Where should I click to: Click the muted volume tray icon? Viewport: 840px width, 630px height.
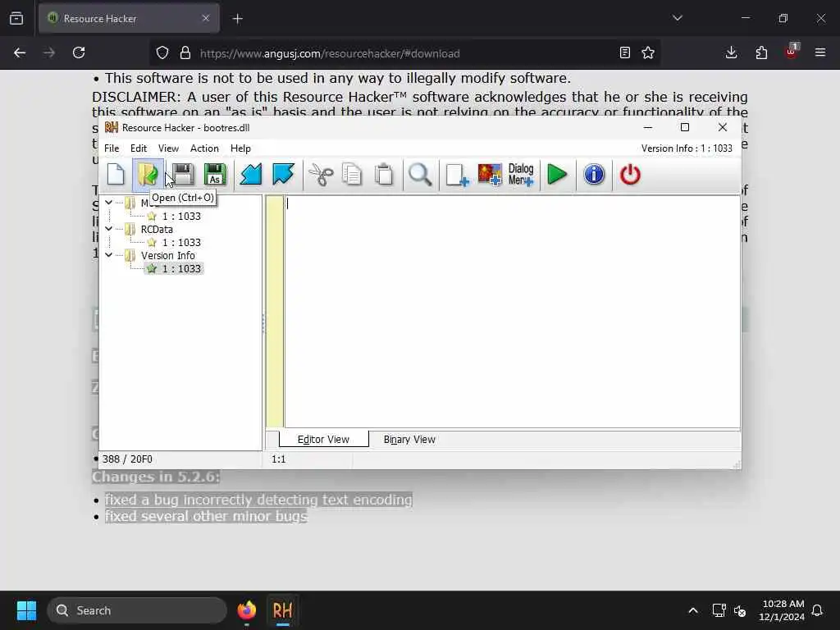click(741, 610)
